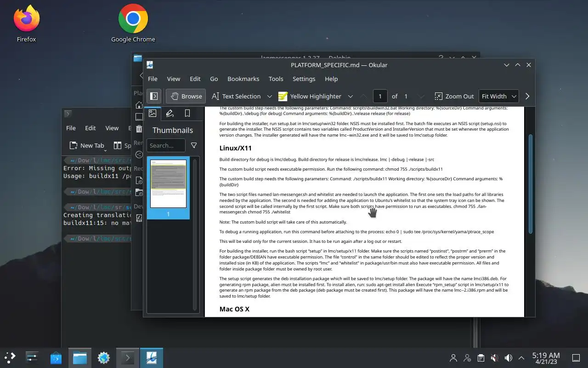
Task: Open Okular File menu
Action: (153, 79)
